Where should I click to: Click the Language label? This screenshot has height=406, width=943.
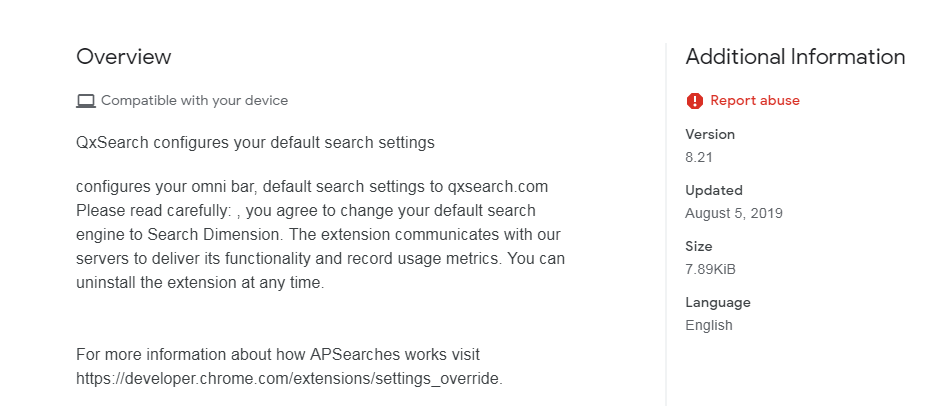717,303
